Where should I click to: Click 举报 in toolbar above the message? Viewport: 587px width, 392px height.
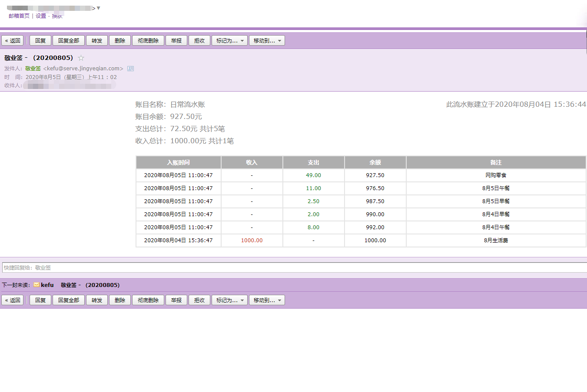pyautogui.click(x=176, y=40)
